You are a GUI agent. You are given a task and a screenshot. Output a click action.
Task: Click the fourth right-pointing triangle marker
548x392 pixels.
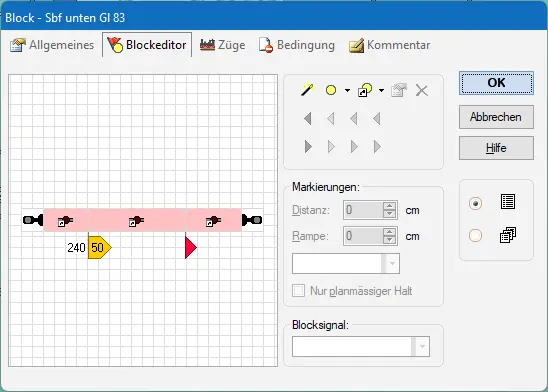pyautogui.click(x=377, y=146)
